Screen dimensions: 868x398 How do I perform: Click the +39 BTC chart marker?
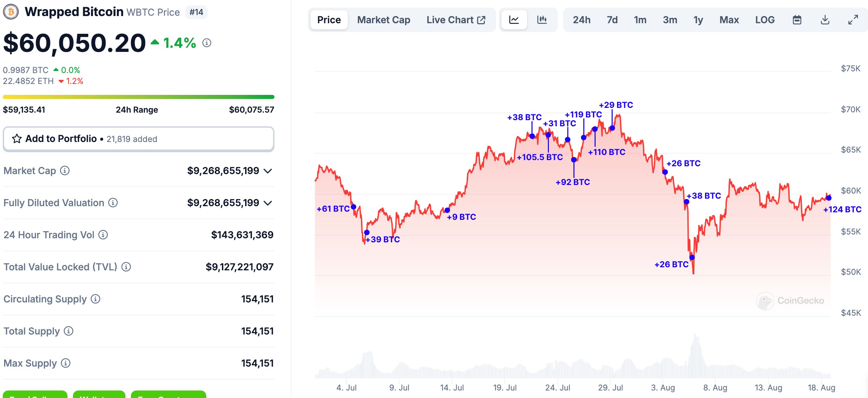tap(367, 232)
